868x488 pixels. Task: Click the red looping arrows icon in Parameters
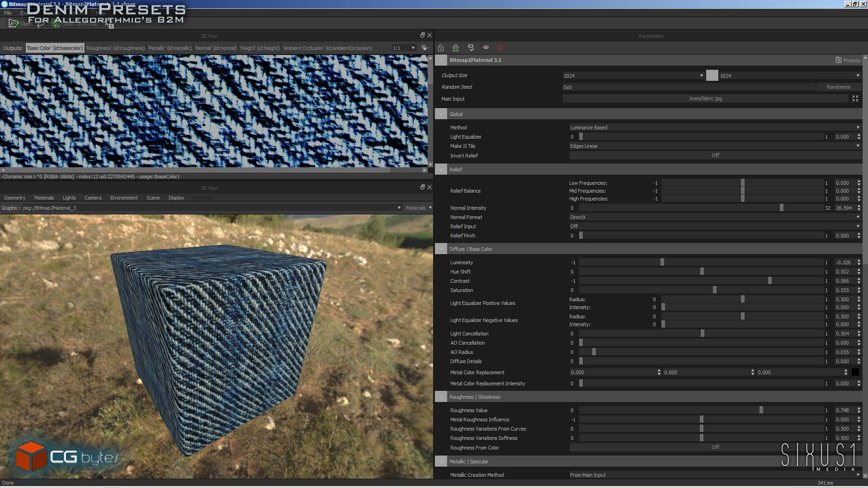500,47
